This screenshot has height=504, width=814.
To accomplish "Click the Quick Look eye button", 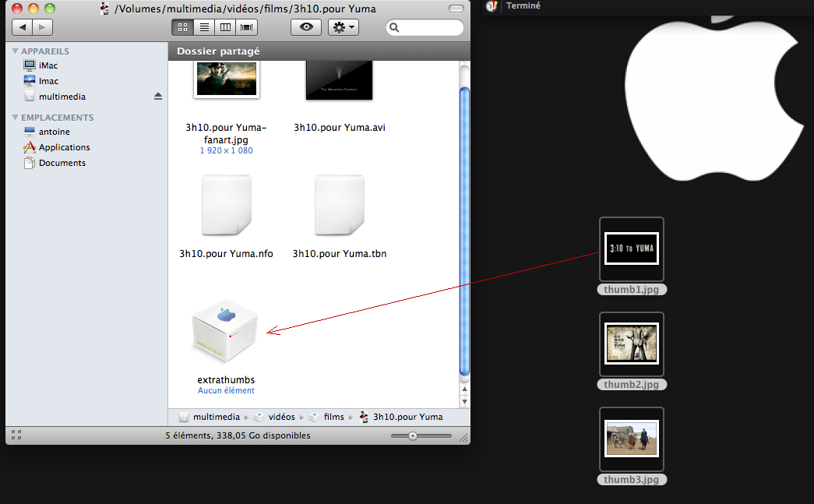I will pos(306,27).
